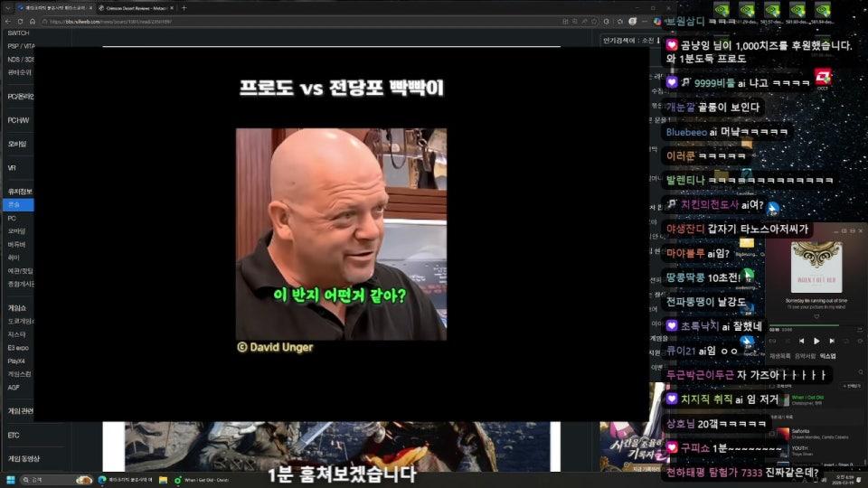Click the VR link in the sidebar
868x488 pixels.
[x=13, y=167]
